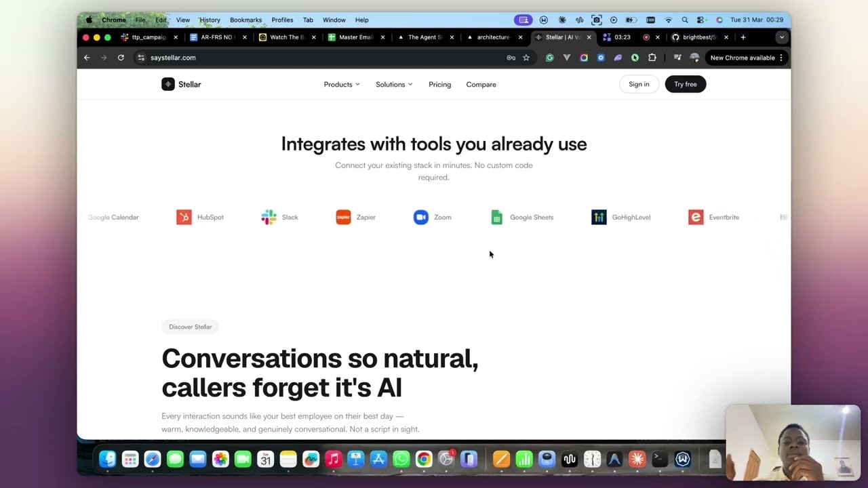Open Spotlight search in menu bar
The image size is (868, 488).
(x=685, y=20)
